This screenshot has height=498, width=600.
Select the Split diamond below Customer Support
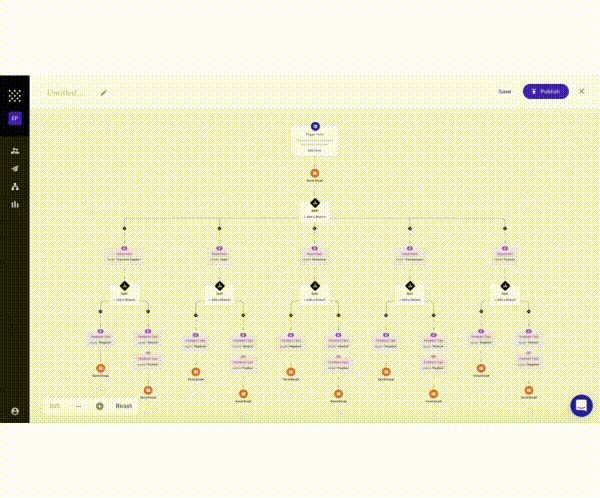(124, 286)
